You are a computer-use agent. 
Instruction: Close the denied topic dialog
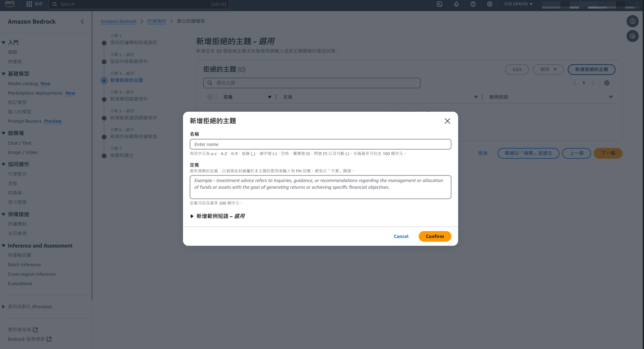[447, 121]
